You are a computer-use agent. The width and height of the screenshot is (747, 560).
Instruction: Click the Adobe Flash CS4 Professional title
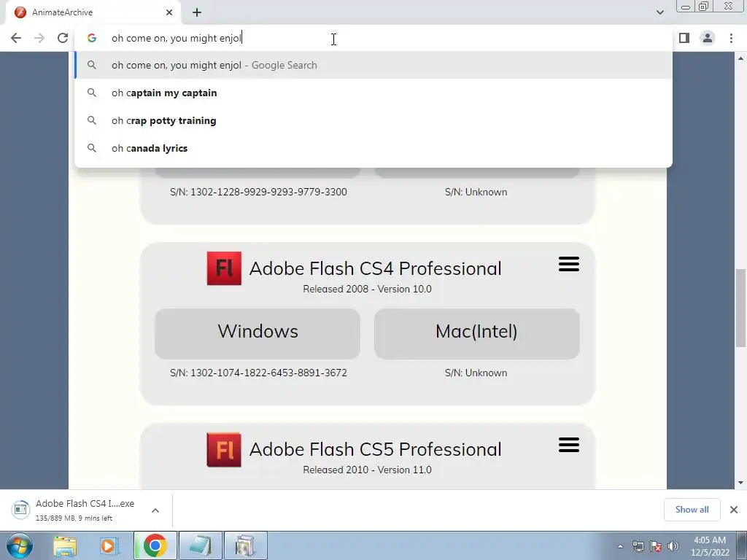pos(376,268)
